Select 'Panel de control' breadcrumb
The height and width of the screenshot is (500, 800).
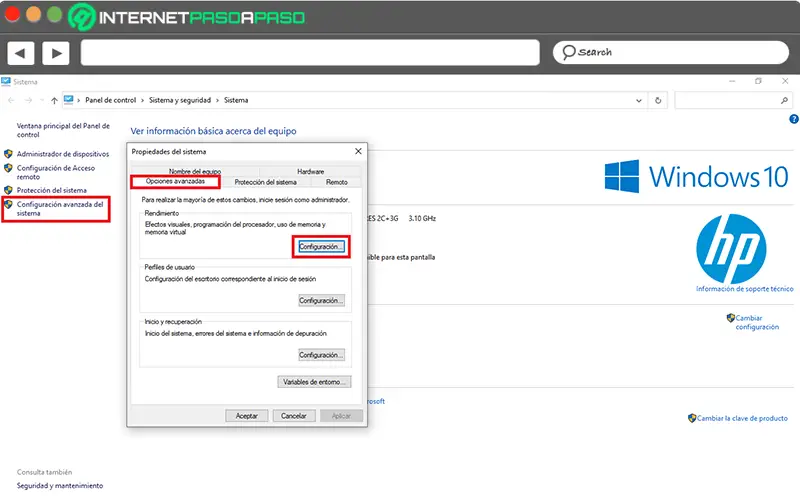[x=111, y=101]
